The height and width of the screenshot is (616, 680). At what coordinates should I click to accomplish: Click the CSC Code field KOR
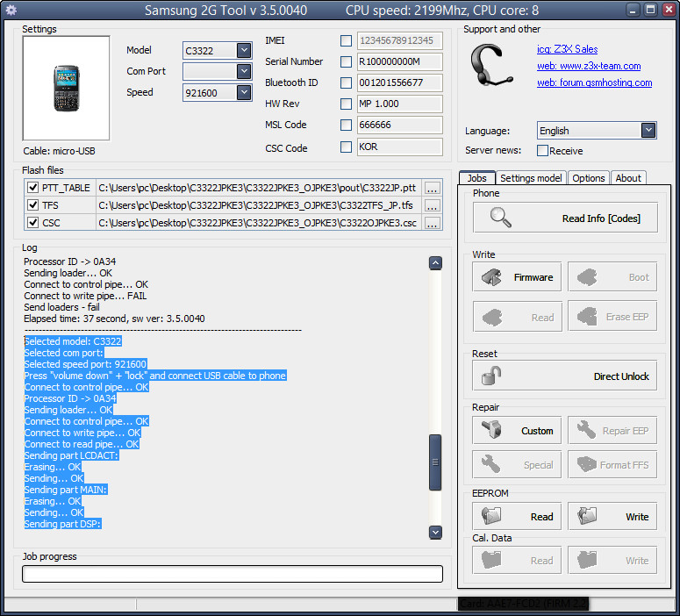pos(399,147)
